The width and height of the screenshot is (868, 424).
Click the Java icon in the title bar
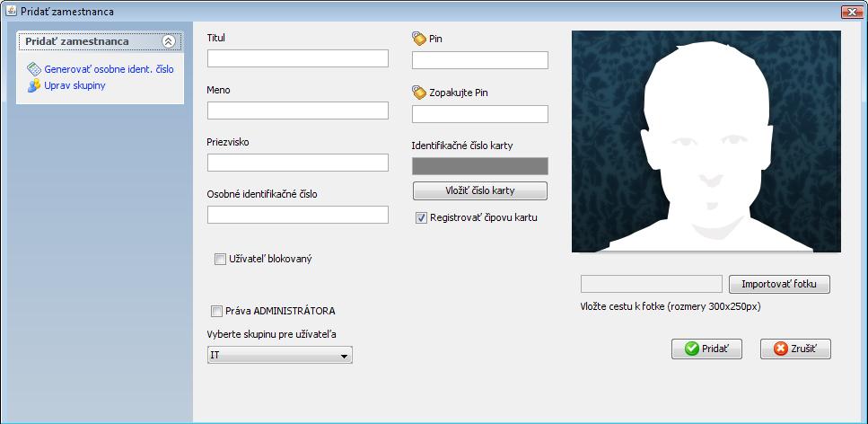[11, 11]
